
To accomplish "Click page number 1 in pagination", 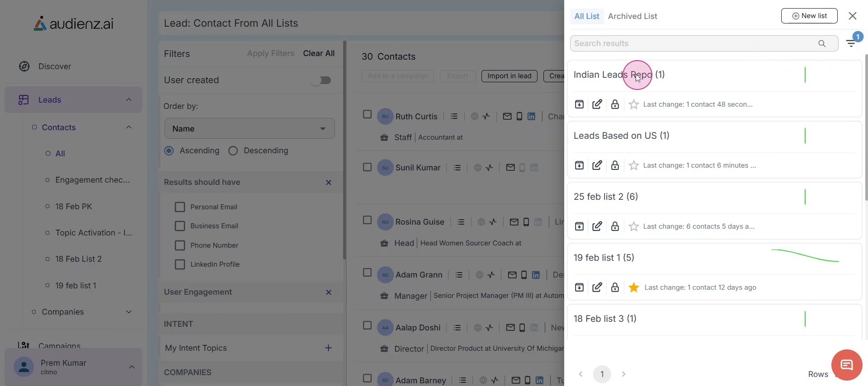I will (602, 374).
